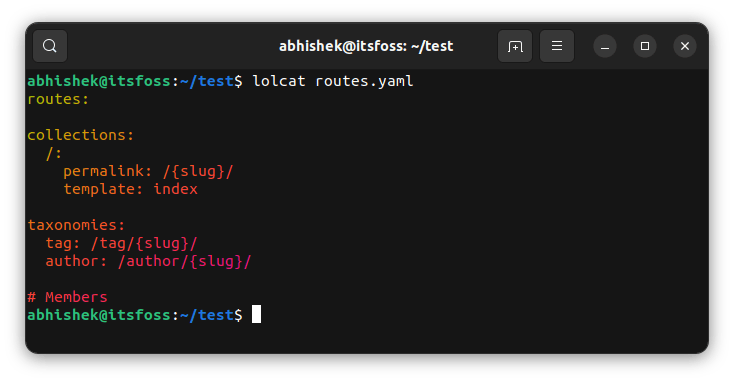Click the '/:' line under collections
734x382 pixels.
click(x=54, y=154)
